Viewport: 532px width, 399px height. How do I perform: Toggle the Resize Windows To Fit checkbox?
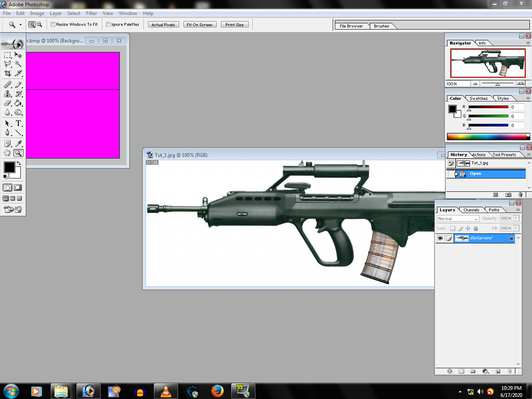pos(53,24)
